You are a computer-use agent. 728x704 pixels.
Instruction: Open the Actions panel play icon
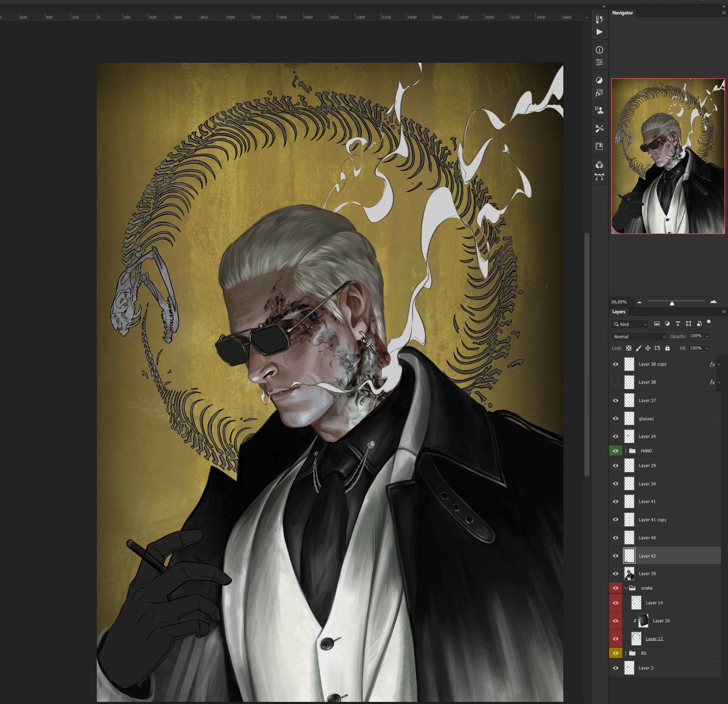(x=599, y=32)
